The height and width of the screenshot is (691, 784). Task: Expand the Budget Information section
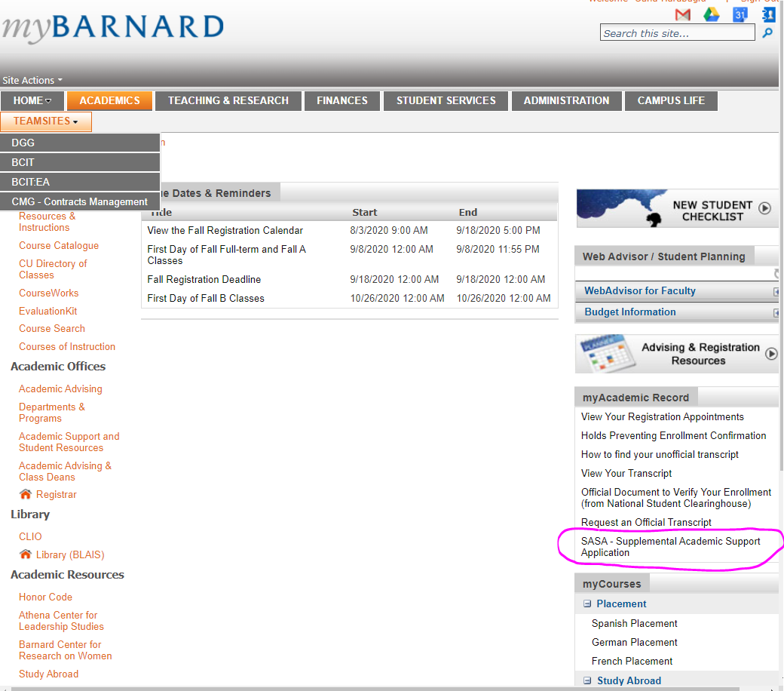776,313
